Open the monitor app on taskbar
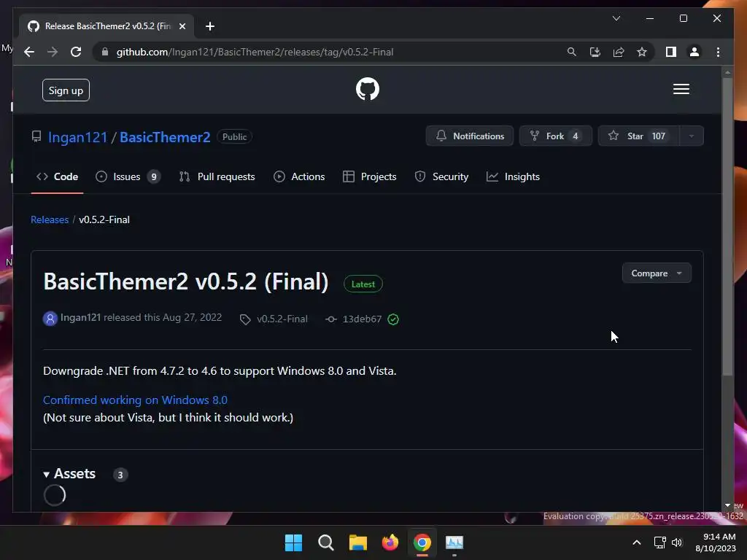The height and width of the screenshot is (560, 747). coord(454,542)
